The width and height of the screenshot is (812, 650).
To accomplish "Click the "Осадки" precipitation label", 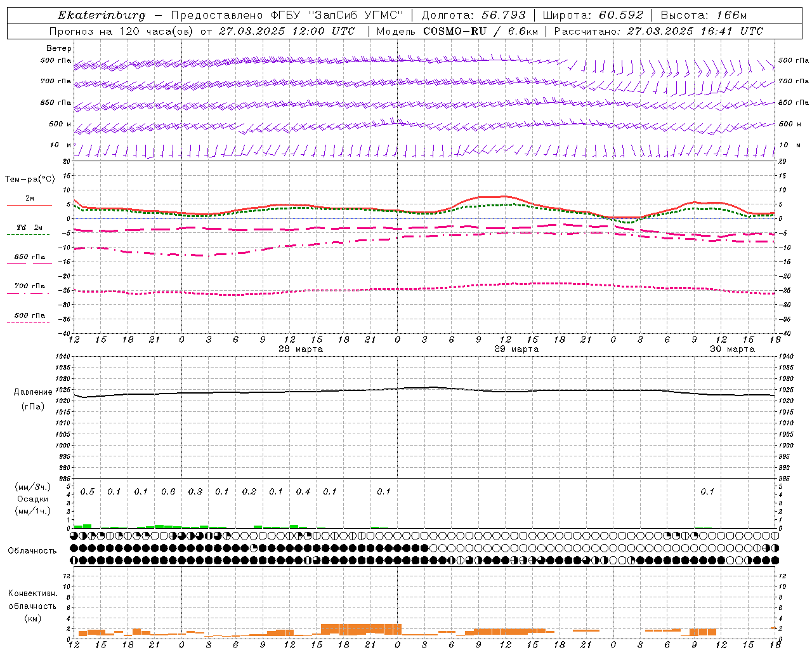I will 33,499.
